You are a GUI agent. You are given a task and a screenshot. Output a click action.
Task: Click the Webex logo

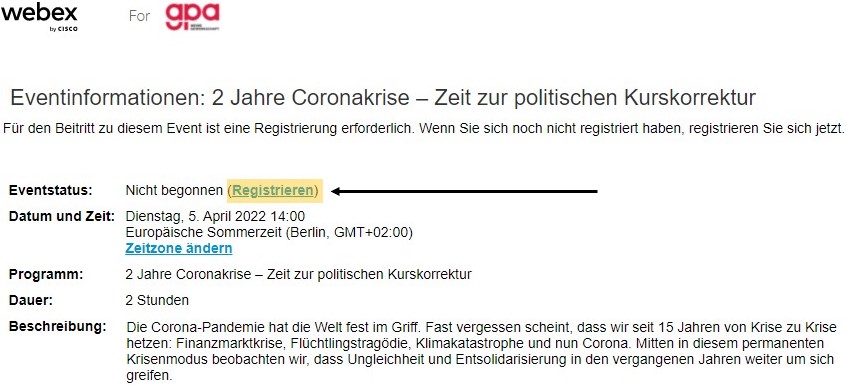coord(39,16)
